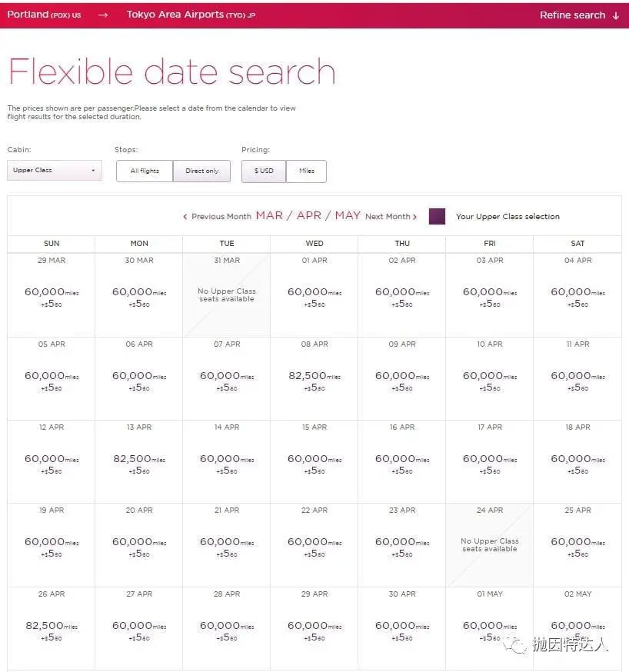Click the Refine search link
The height and width of the screenshot is (672, 629).
coord(572,15)
